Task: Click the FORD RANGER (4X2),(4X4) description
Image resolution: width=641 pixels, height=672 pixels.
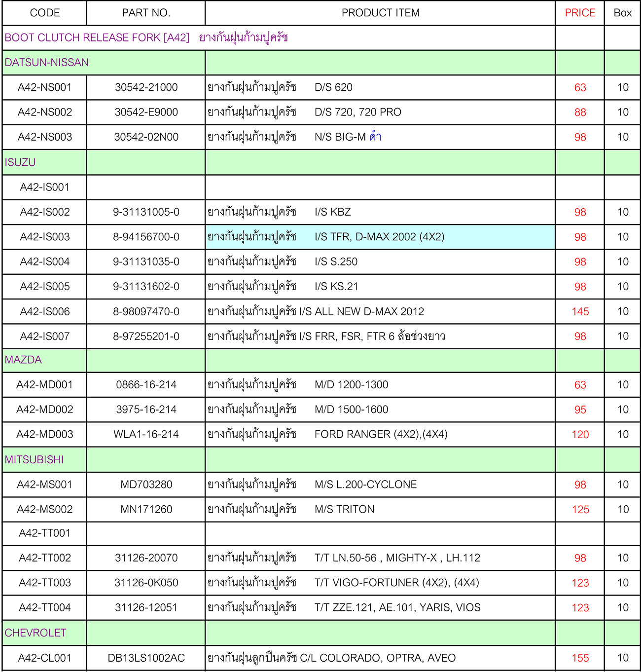Action: pyautogui.click(x=381, y=435)
